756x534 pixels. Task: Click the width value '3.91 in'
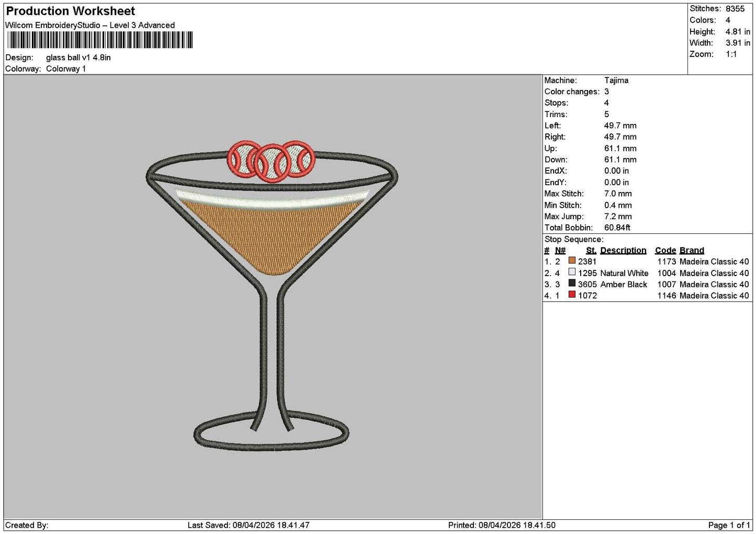pyautogui.click(x=738, y=43)
